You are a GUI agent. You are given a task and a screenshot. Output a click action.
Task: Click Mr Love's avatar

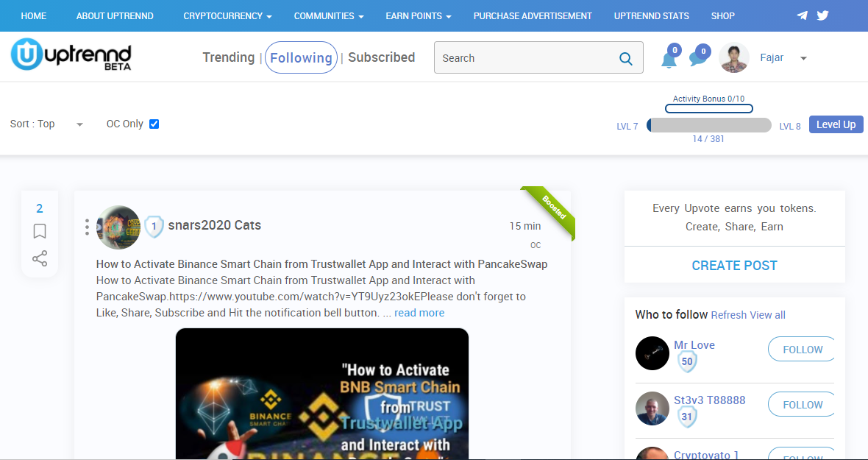(652, 353)
